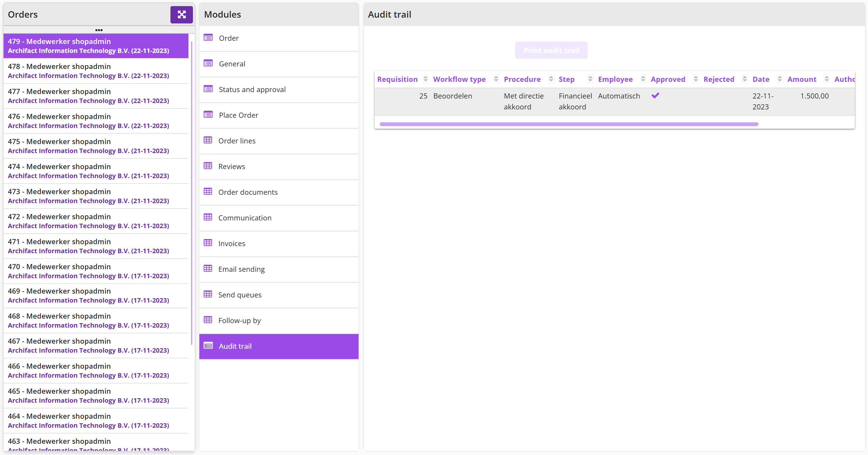The height and width of the screenshot is (455, 868).
Task: Click the form icon beside General module
Action: click(x=208, y=63)
